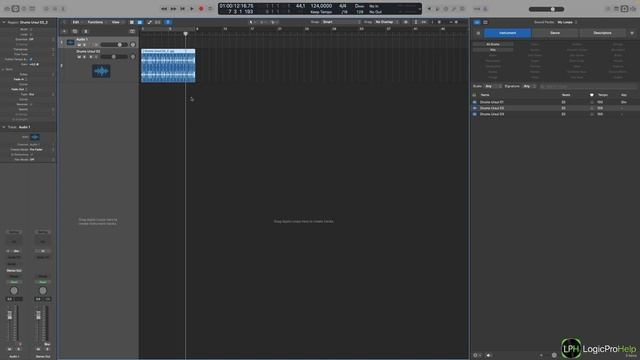Toggle the Flex button in tracks menu bar
Viewport: 640px width, 360px height.
tap(158, 22)
